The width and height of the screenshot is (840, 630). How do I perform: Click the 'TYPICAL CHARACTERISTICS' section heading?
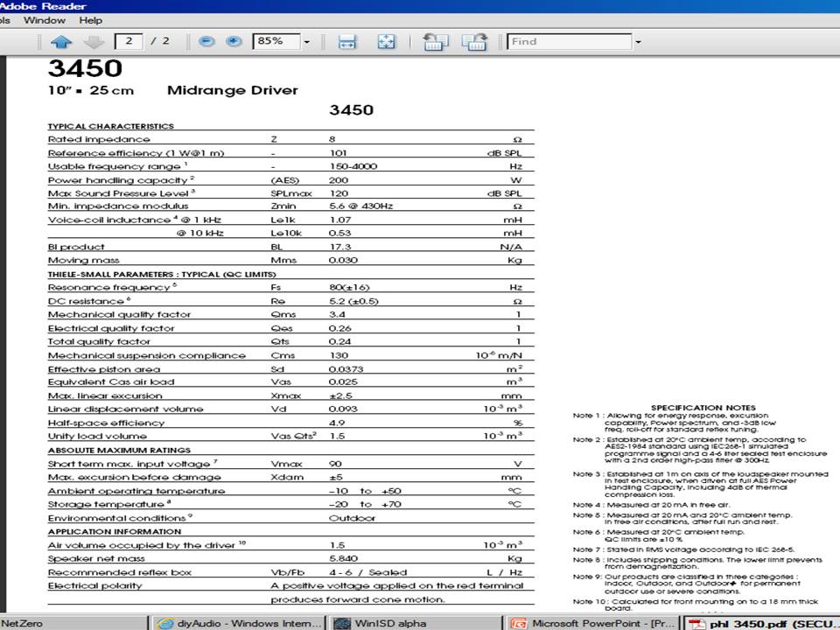pyautogui.click(x=111, y=126)
